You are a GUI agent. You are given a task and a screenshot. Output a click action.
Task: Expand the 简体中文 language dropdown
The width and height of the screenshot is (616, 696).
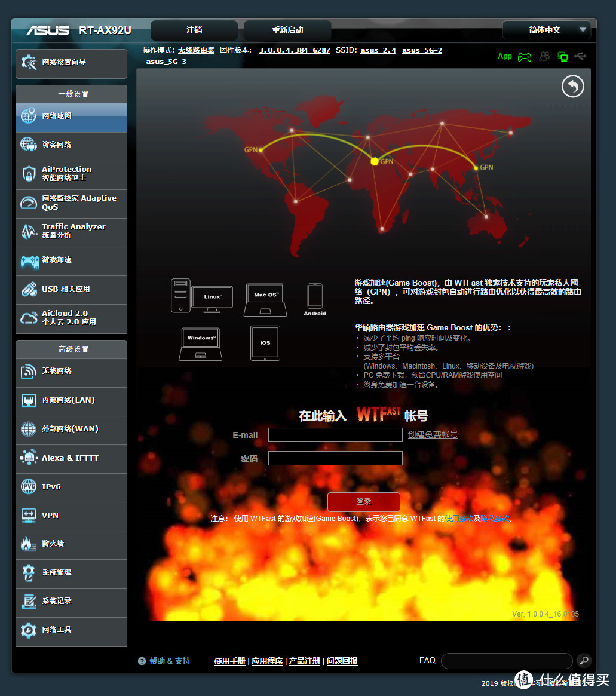click(546, 30)
